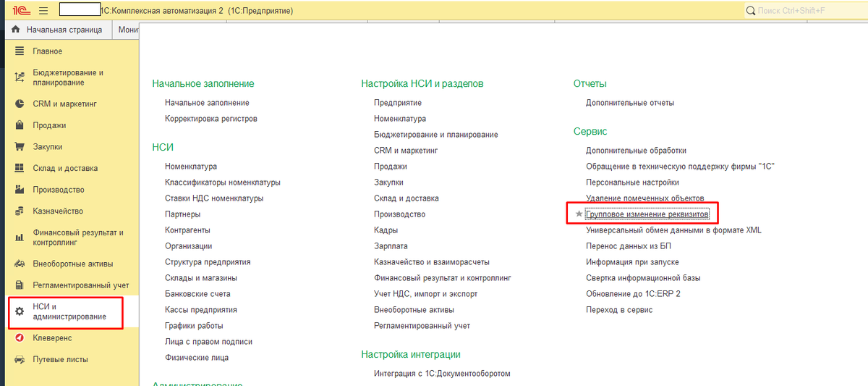This screenshot has width=868, height=386.
Task: Click the Финансовый результат bar chart icon
Action: [x=20, y=238]
